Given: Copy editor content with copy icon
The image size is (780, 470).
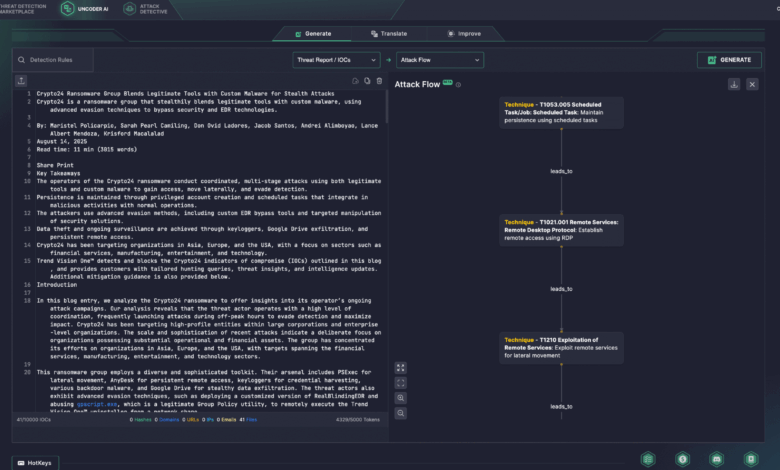Looking at the screenshot, I should [x=367, y=81].
